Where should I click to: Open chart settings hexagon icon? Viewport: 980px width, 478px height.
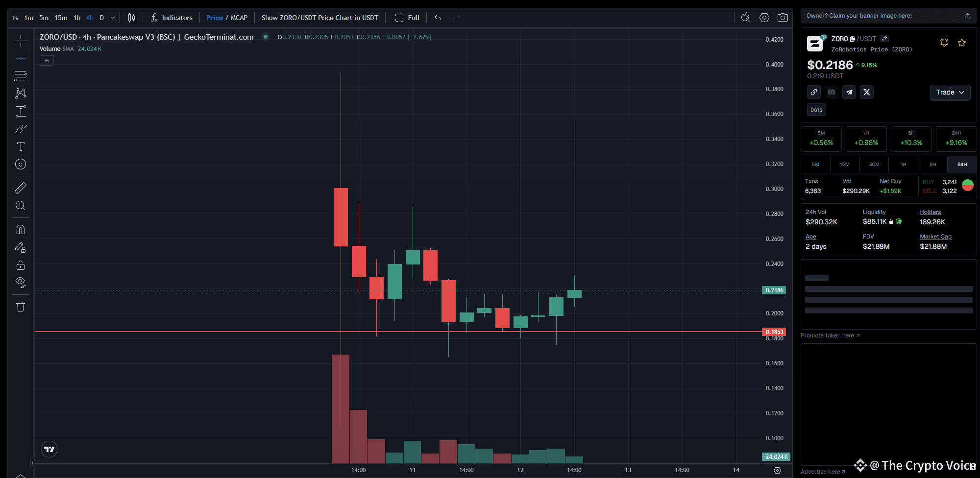[x=764, y=18]
